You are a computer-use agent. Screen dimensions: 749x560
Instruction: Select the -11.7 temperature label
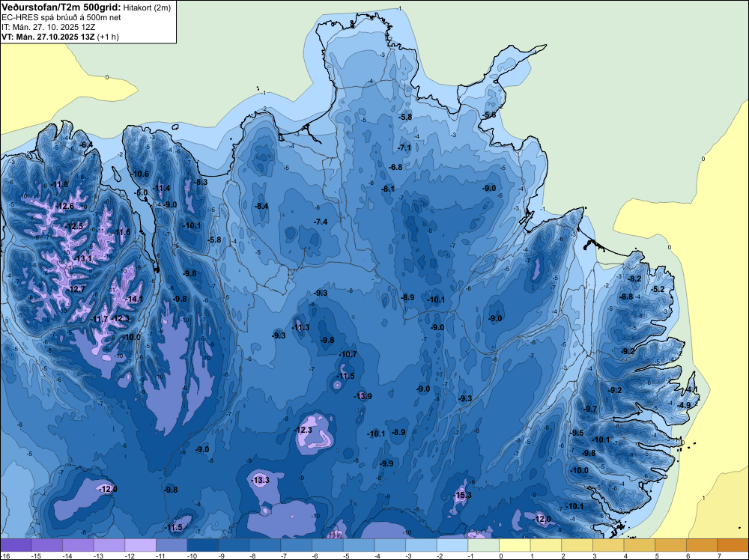100,319
